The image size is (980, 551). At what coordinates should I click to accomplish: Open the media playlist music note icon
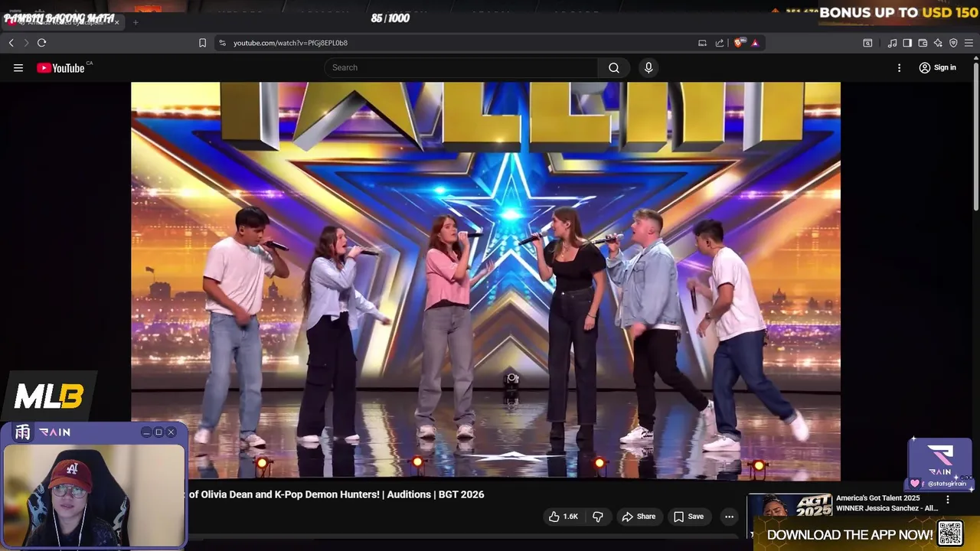[x=892, y=43]
